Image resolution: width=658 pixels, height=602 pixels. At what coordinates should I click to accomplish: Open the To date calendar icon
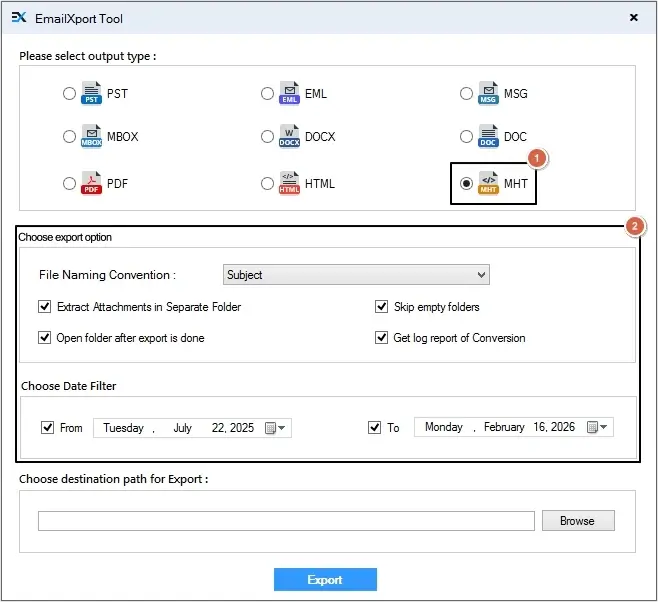[x=592, y=427]
